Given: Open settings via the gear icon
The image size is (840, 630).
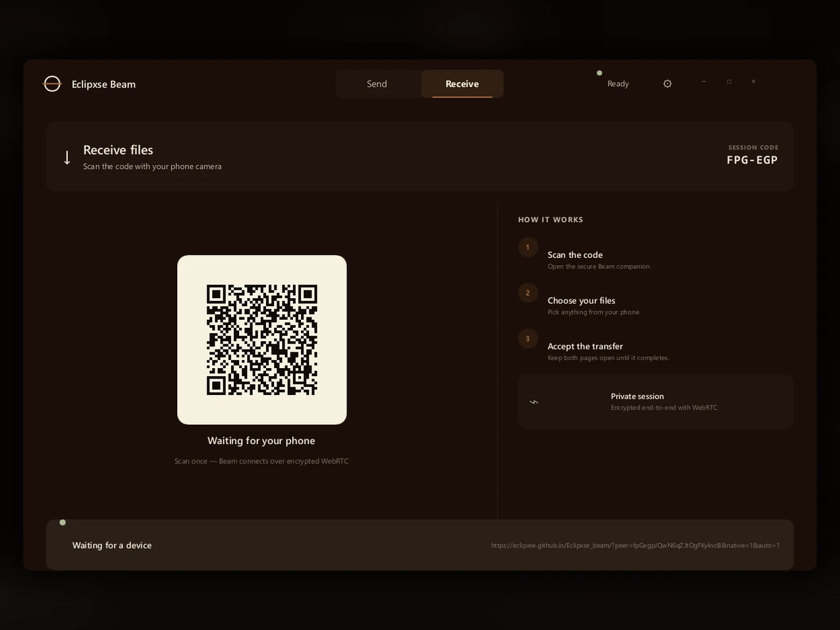Looking at the screenshot, I should 667,84.
